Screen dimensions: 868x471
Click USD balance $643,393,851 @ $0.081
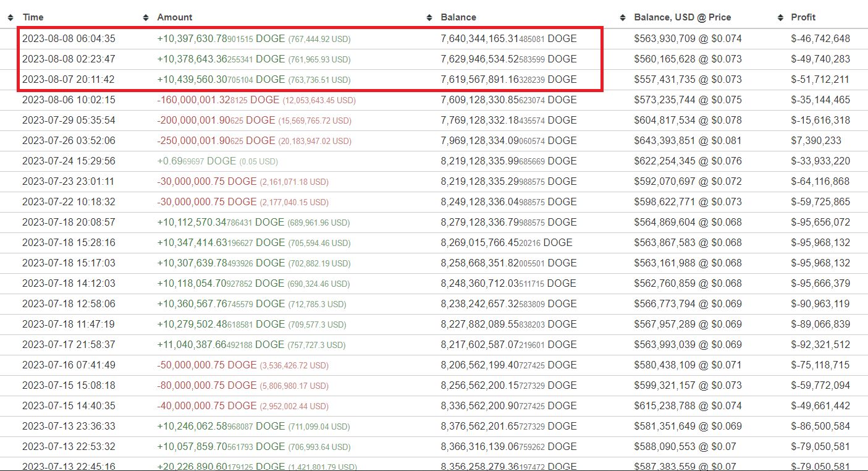tap(688, 140)
